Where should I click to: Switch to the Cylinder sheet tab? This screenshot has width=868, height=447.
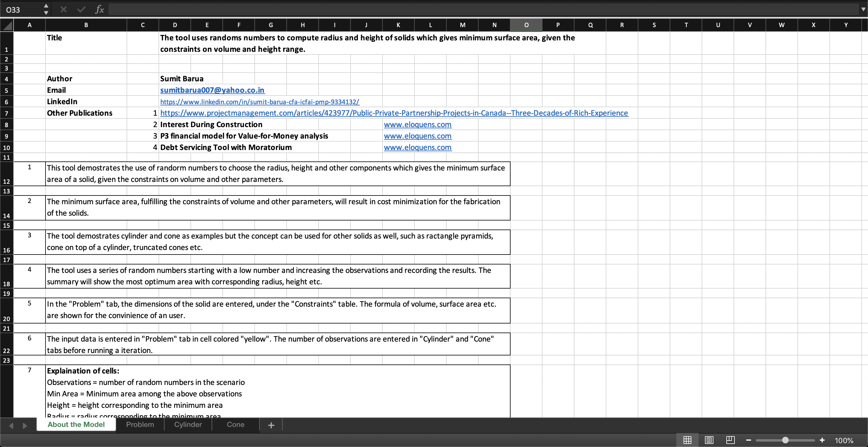coord(188,424)
